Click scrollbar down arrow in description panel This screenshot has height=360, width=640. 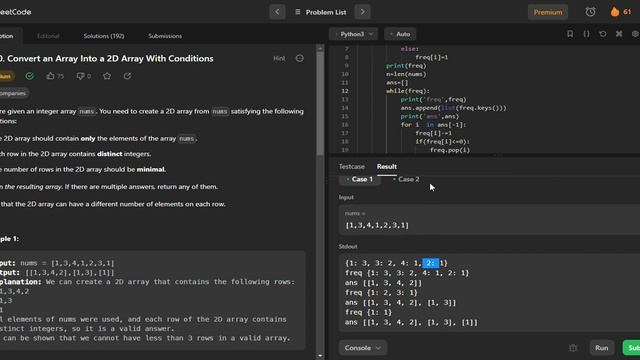320,356
